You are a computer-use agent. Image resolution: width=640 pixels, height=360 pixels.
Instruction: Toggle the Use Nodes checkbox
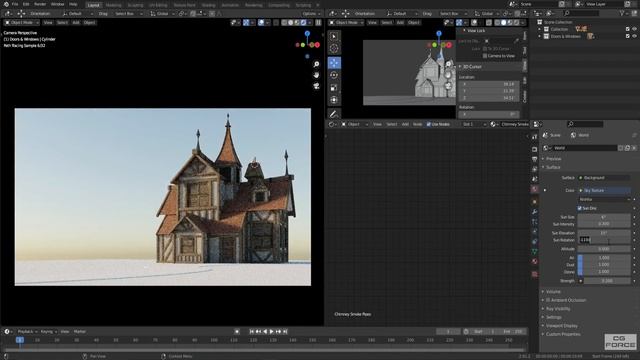429,124
